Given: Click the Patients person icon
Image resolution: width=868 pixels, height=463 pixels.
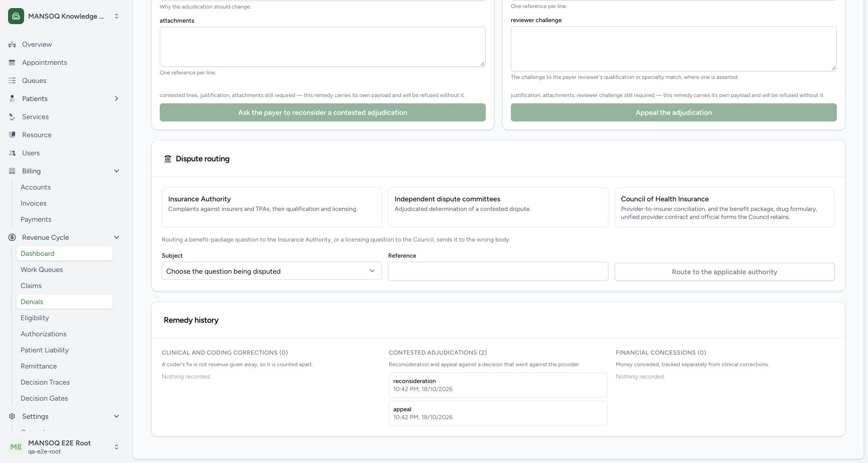Looking at the screenshot, I should [x=12, y=99].
